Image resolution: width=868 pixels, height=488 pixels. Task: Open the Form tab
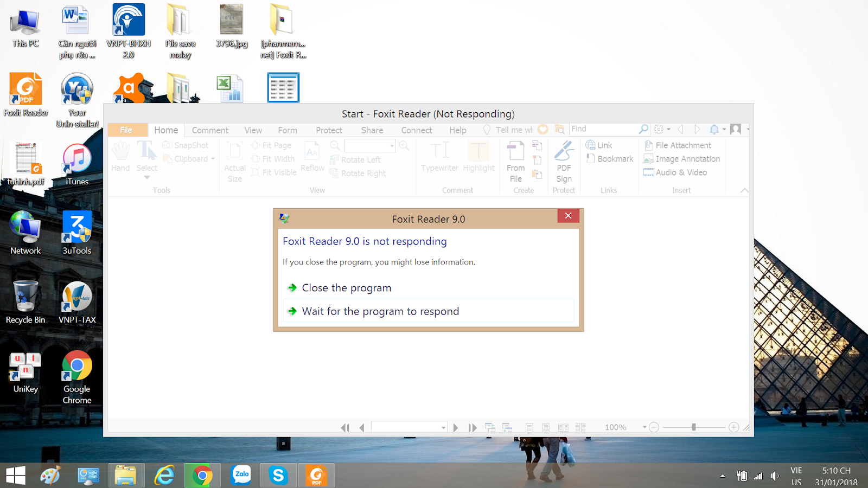(288, 130)
